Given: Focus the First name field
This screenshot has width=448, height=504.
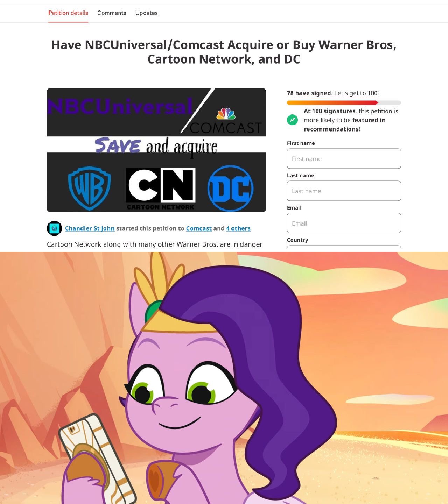Looking at the screenshot, I should pyautogui.click(x=344, y=159).
